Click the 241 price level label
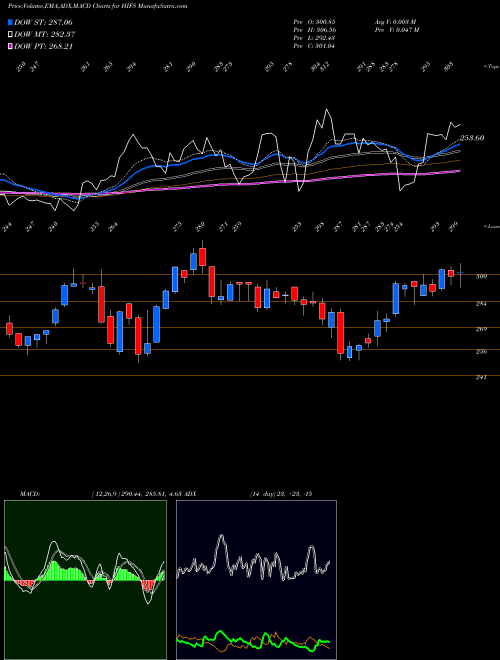Viewport: 500px width, 660px height. point(481,378)
